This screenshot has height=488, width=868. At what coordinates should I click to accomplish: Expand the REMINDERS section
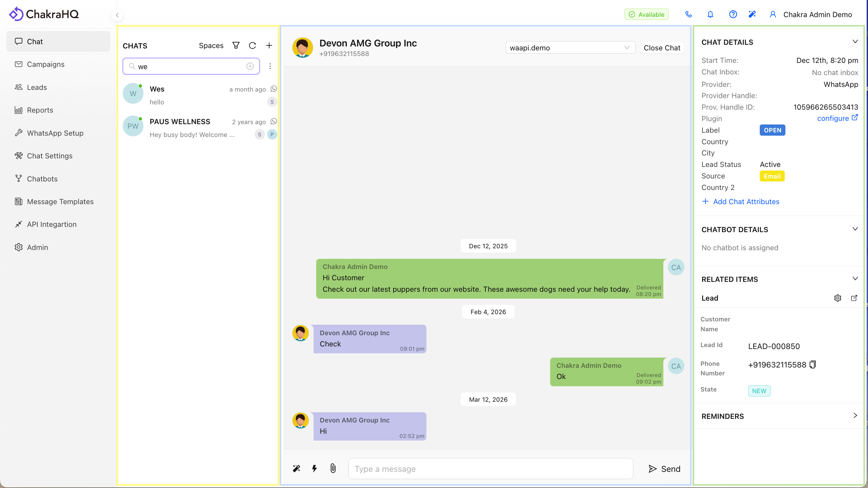pos(855,415)
